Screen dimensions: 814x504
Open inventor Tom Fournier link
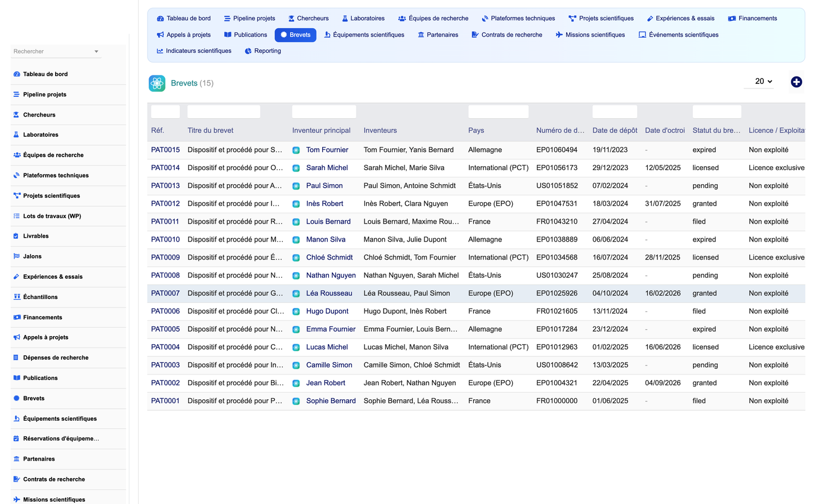coord(327,150)
